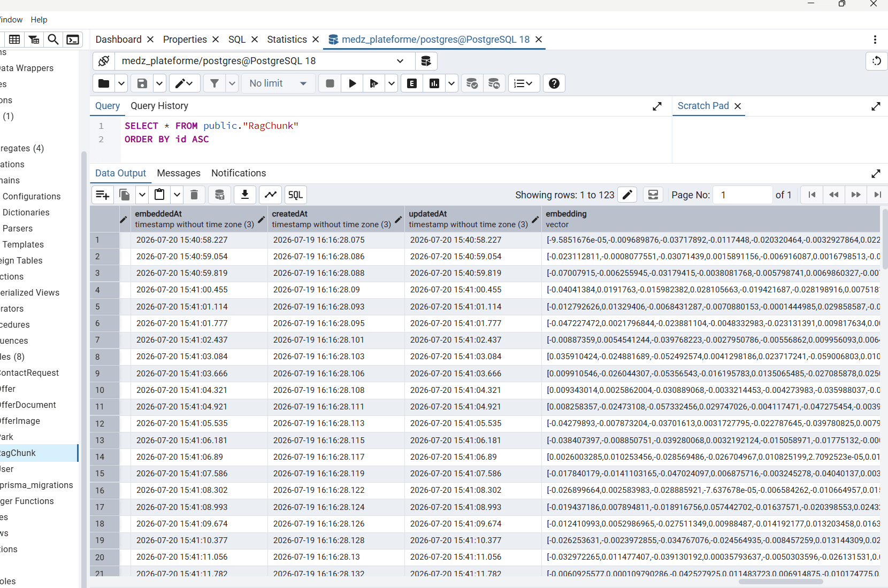Click the SQL button in results toolbar
888x588 pixels.
tap(295, 195)
